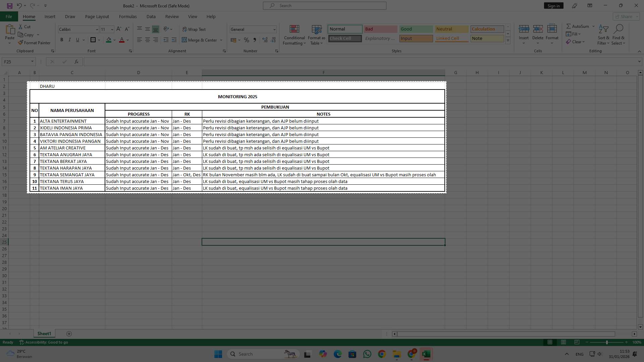Expand the Merge & Center options

click(x=221, y=40)
